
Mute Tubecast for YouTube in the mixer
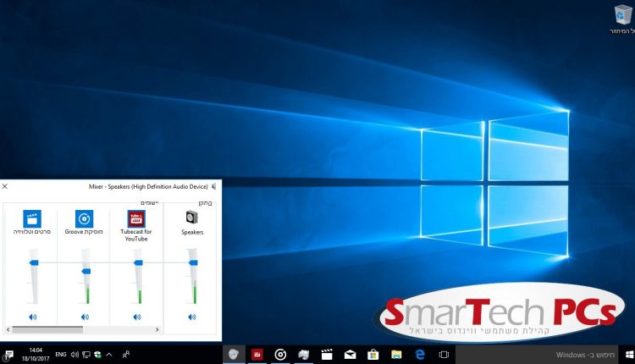coord(137,317)
